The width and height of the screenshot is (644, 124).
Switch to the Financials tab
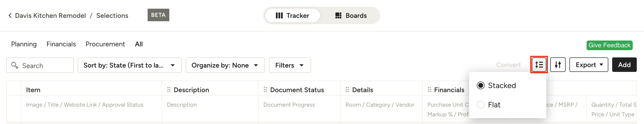click(x=61, y=44)
